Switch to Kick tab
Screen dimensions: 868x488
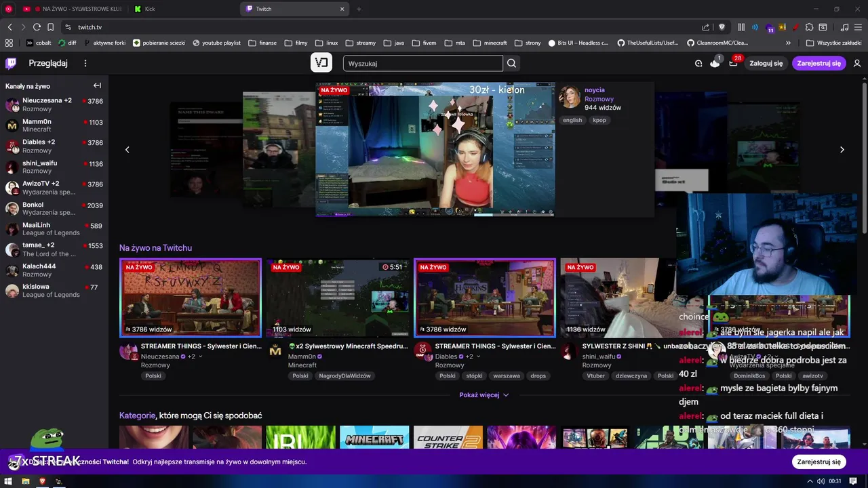click(183, 9)
